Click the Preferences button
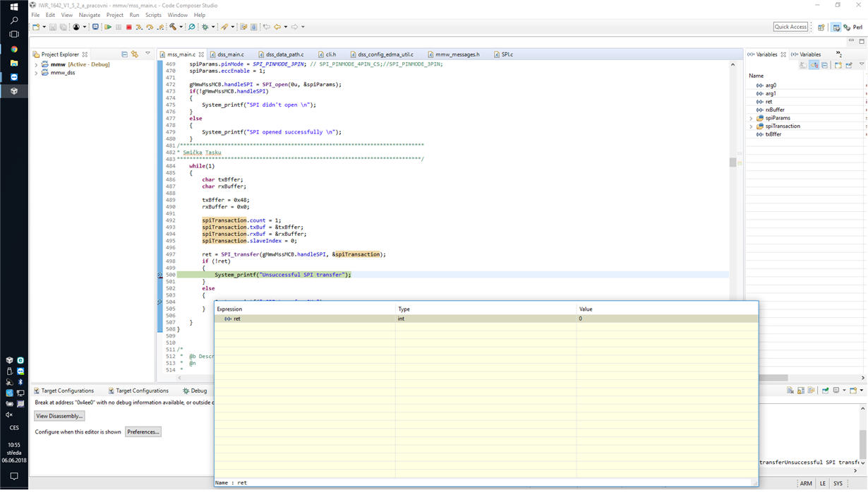The width and height of the screenshot is (868, 493). (143, 432)
